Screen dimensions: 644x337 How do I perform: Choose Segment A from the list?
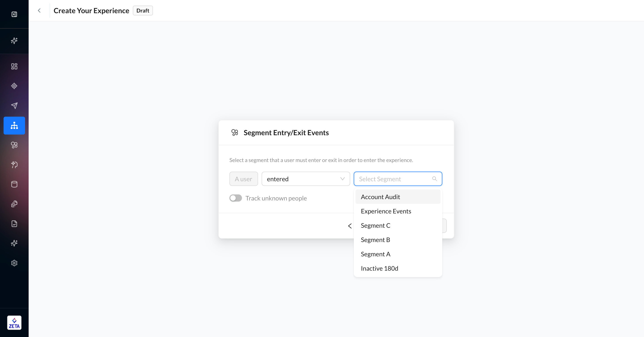click(375, 254)
